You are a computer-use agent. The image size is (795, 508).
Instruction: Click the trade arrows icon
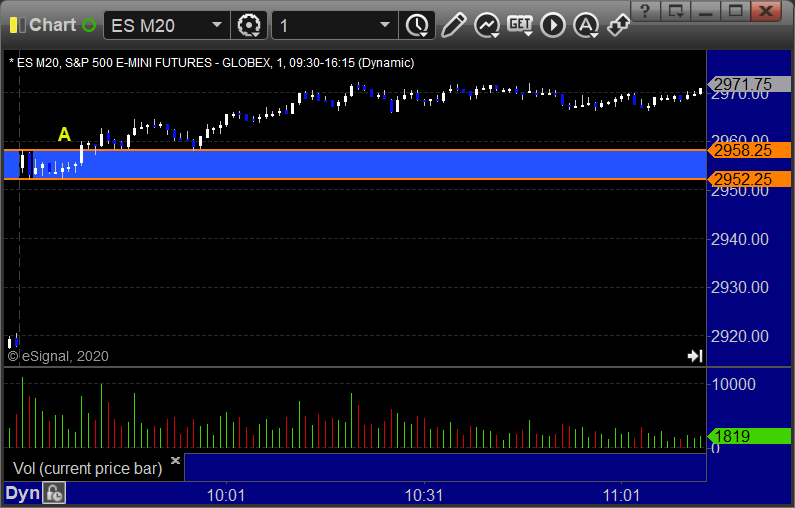point(619,25)
